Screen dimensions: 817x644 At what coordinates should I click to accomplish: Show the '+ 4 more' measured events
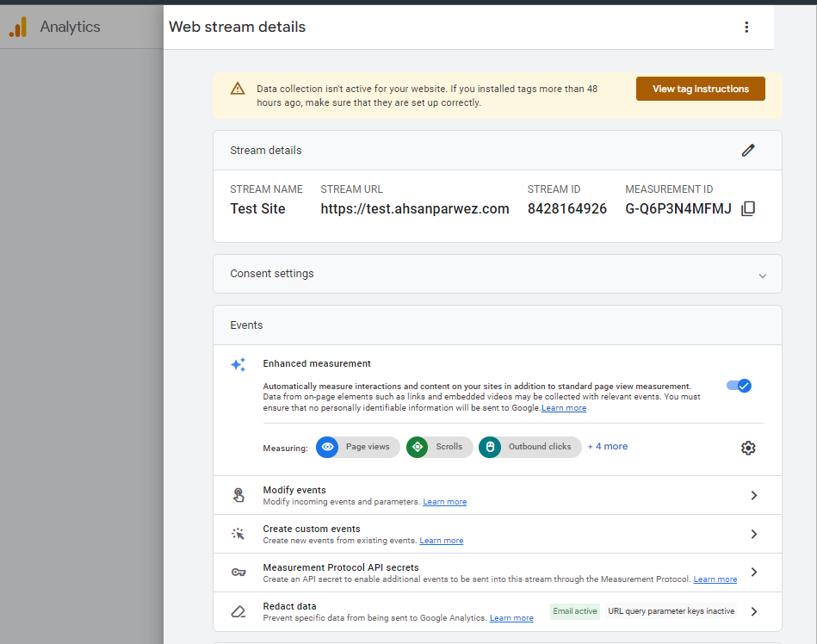pos(608,447)
